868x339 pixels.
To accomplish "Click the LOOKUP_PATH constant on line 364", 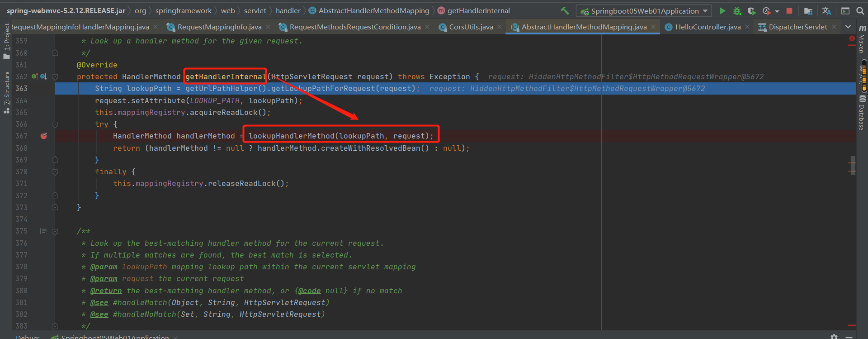I will pyautogui.click(x=214, y=100).
